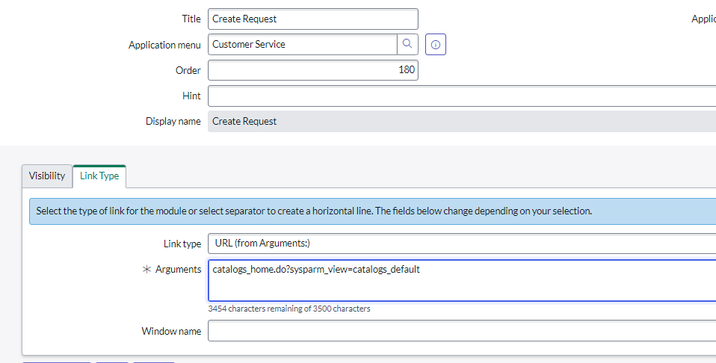Focus the Window name field
This screenshot has height=363, width=716.
click(462, 331)
